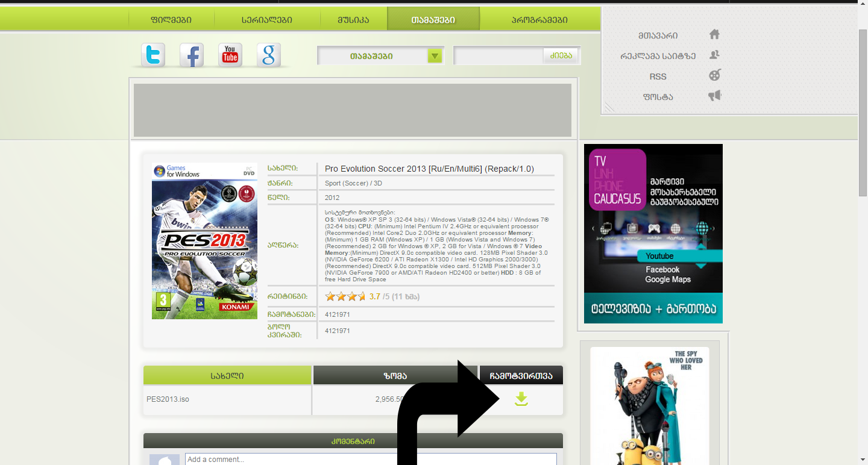Click the PES2013.iso file name
The image size is (868, 465).
pos(168,399)
